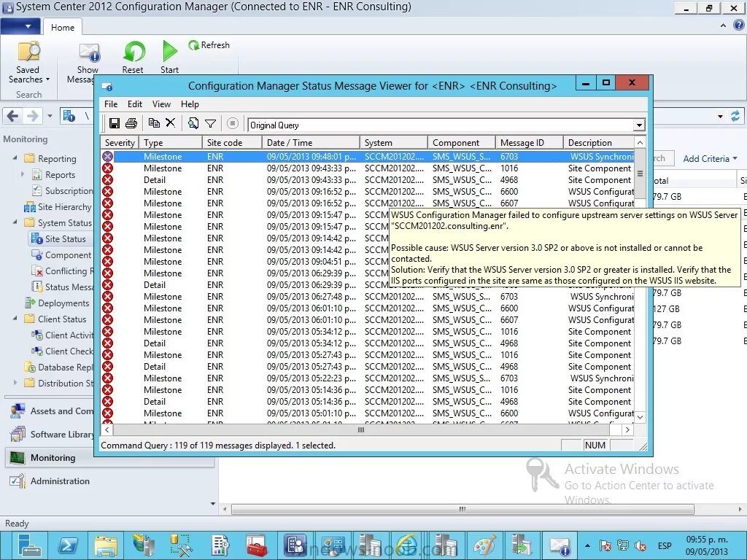This screenshot has width=747, height=560.
Task: Open the File menu in Status Message Viewer
Action: click(111, 104)
